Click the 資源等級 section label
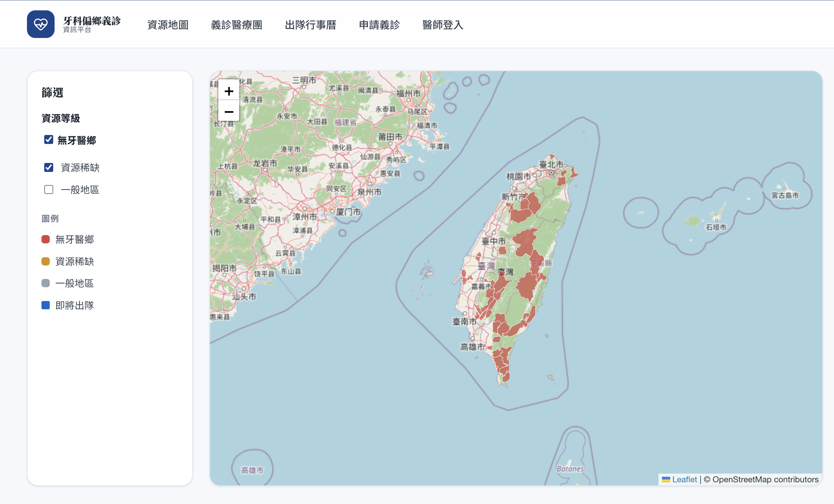 (61, 118)
